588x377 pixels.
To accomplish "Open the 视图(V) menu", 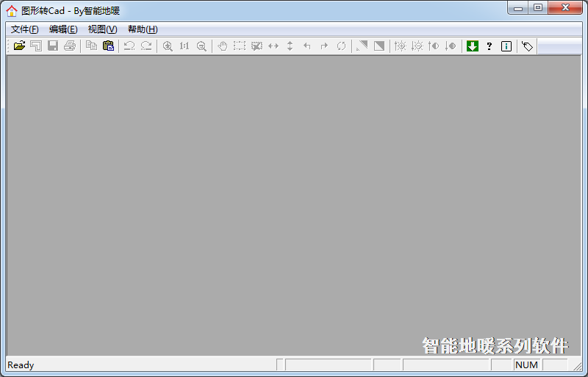I will 102,29.
